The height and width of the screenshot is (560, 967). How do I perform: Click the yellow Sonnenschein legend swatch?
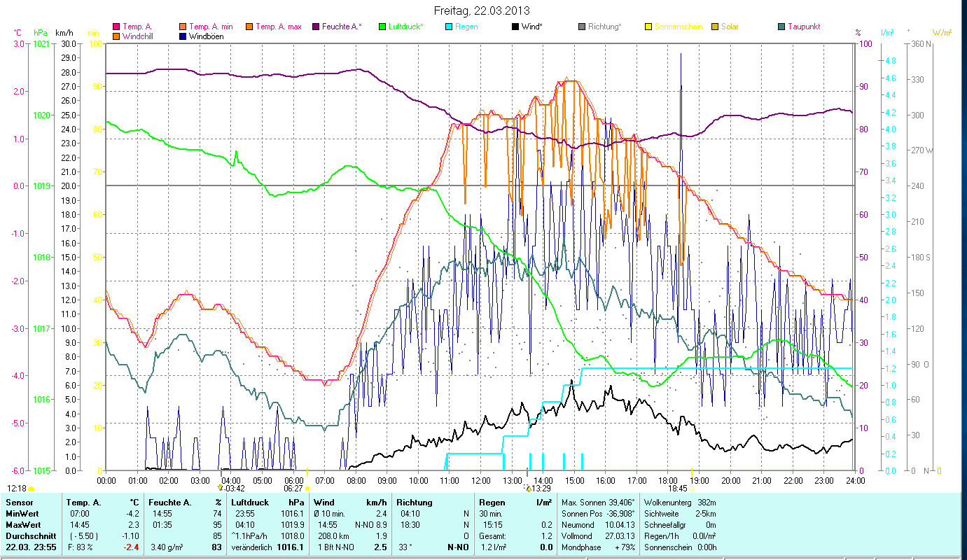tap(648, 27)
